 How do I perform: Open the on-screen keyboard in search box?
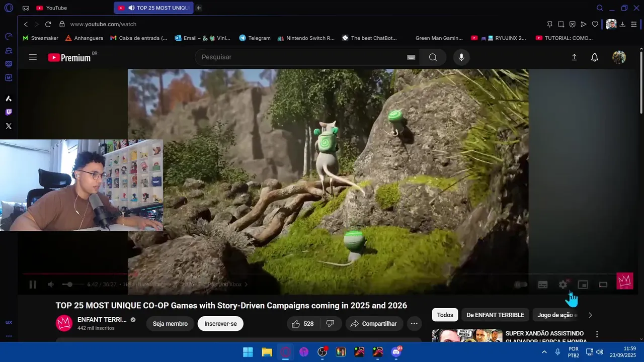pos(411,57)
